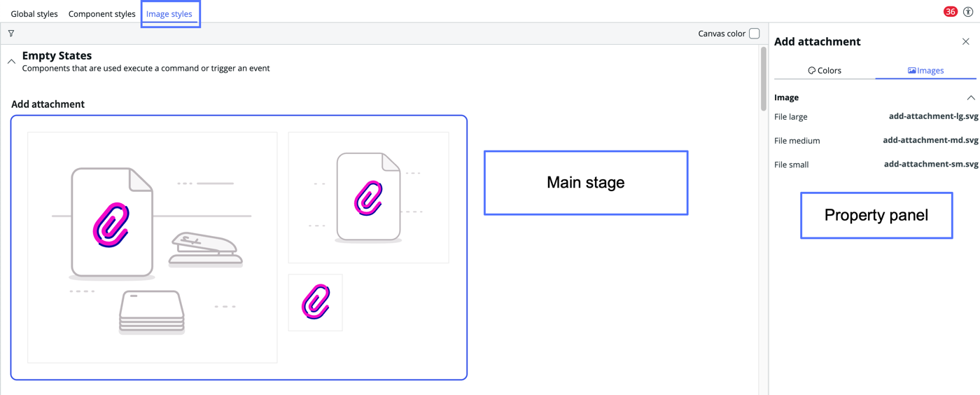This screenshot has height=395, width=980.
Task: Click the red 36 notifications badge
Action: (x=950, y=12)
